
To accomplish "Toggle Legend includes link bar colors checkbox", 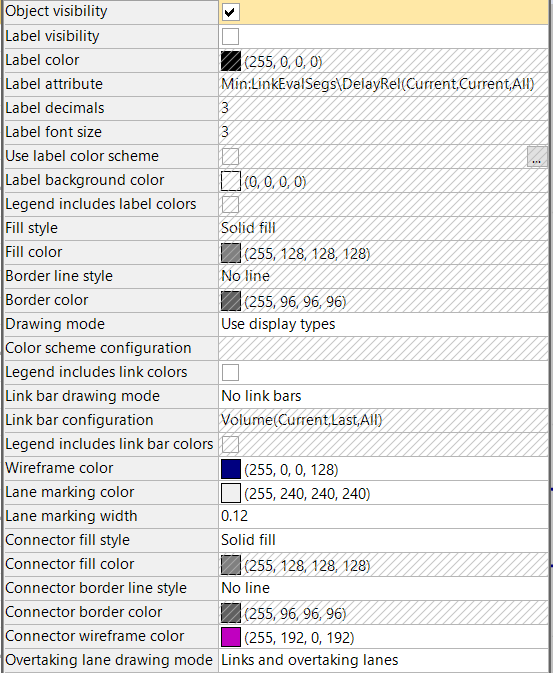I will tap(231, 445).
